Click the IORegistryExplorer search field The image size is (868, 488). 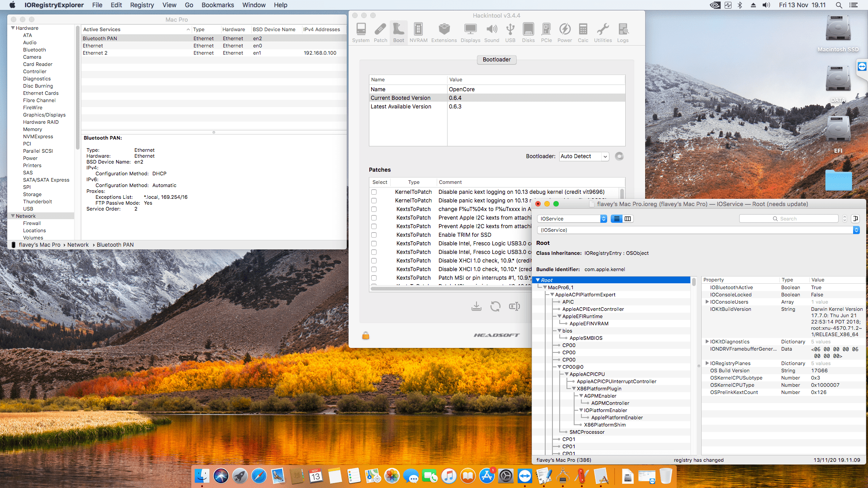tap(789, 219)
